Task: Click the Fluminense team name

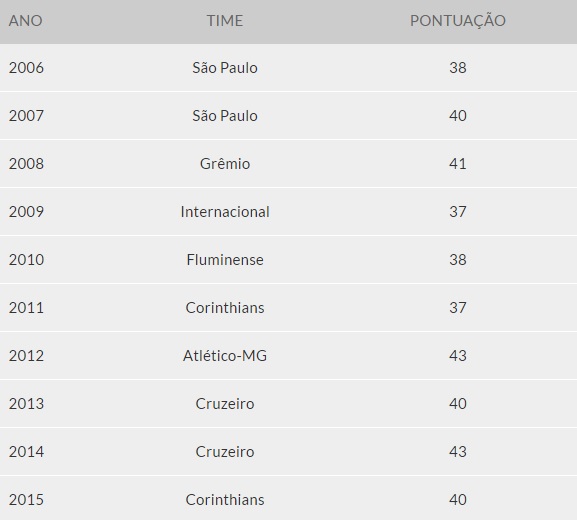Action: pyautogui.click(x=225, y=260)
